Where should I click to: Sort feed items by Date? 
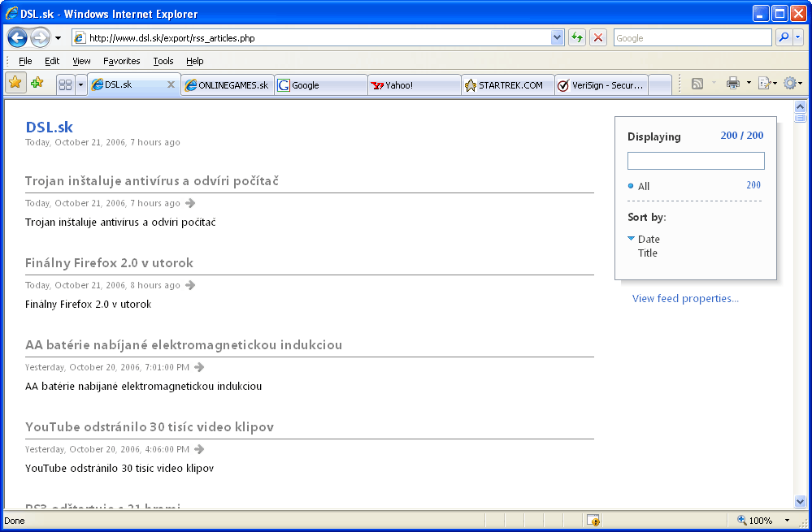pos(649,239)
